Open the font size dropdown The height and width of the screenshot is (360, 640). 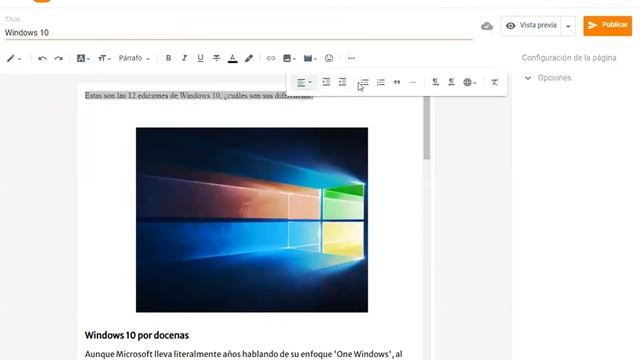coord(104,58)
